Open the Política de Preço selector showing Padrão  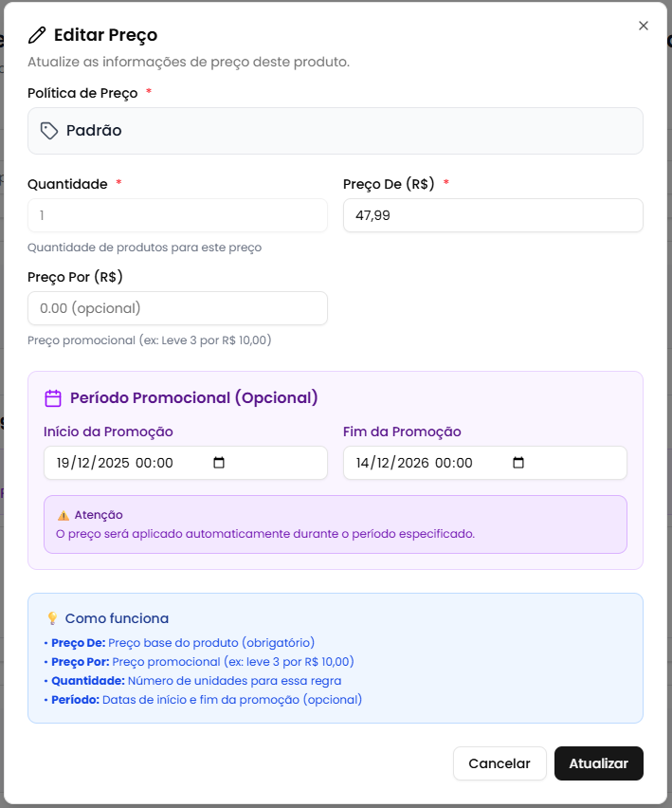(x=335, y=130)
